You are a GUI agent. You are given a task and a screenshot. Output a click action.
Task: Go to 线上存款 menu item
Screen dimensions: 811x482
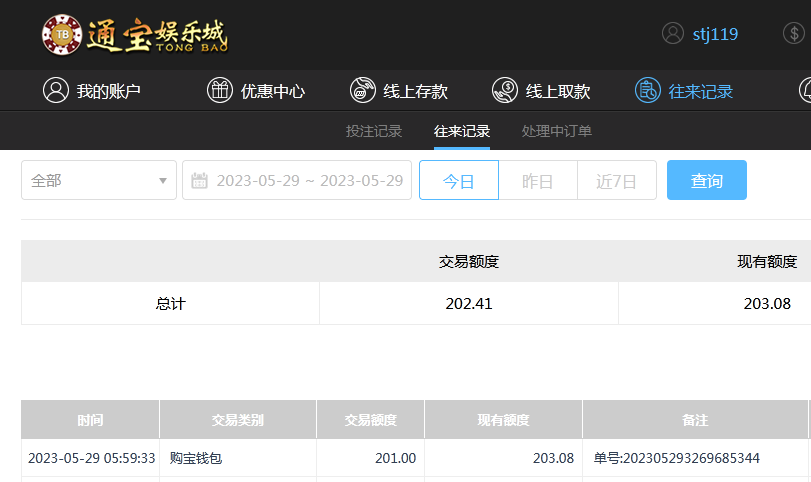point(415,91)
